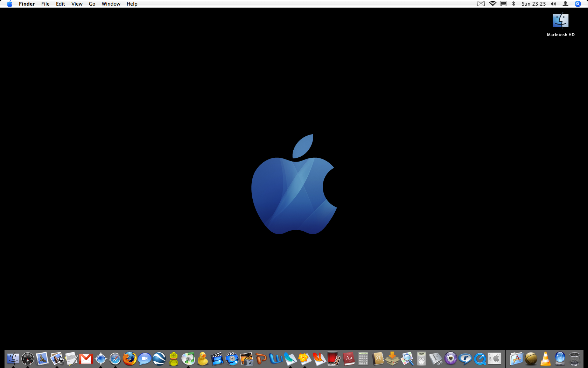Open the Bluetooth status menu
588x368 pixels.
click(514, 4)
